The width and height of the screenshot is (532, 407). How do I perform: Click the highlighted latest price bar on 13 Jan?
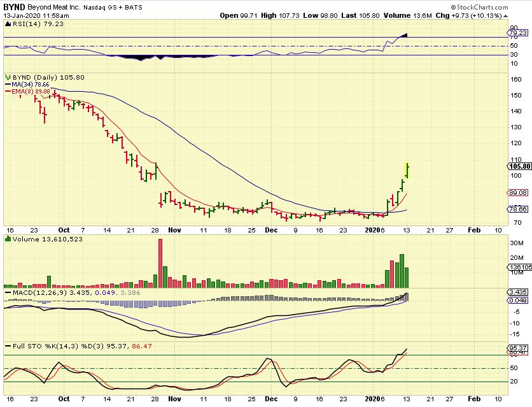pyautogui.click(x=407, y=171)
